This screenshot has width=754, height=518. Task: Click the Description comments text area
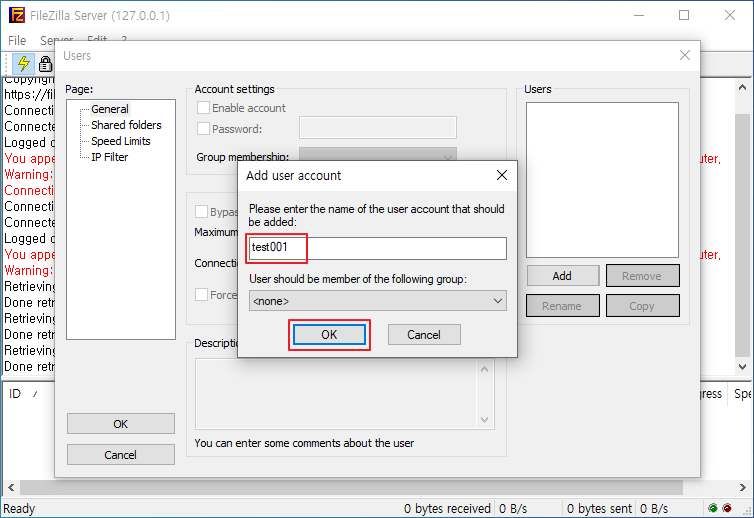336,394
